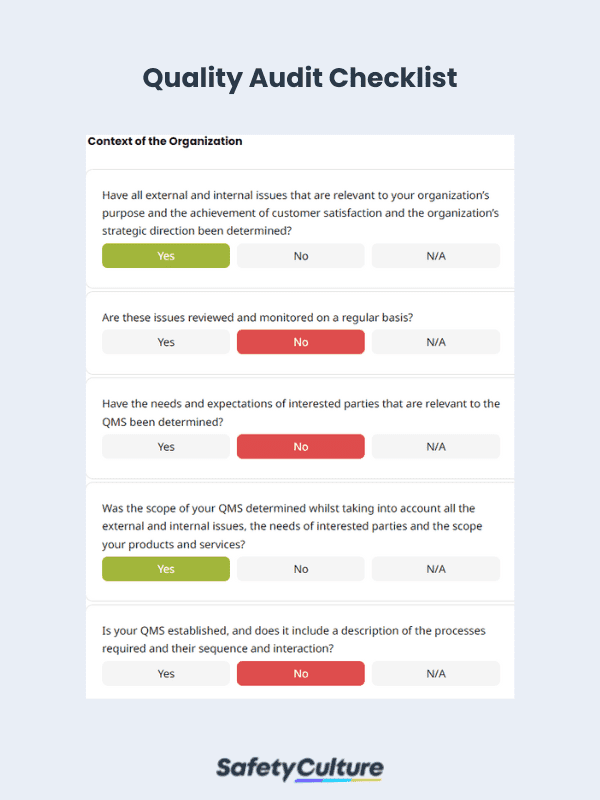Select the Quality Audit Checklist title
The image size is (600, 800).
300,78
